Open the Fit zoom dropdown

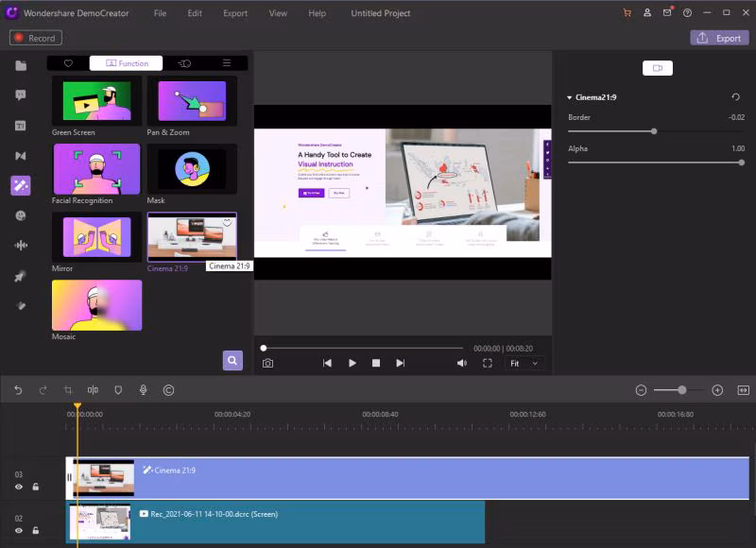point(524,364)
